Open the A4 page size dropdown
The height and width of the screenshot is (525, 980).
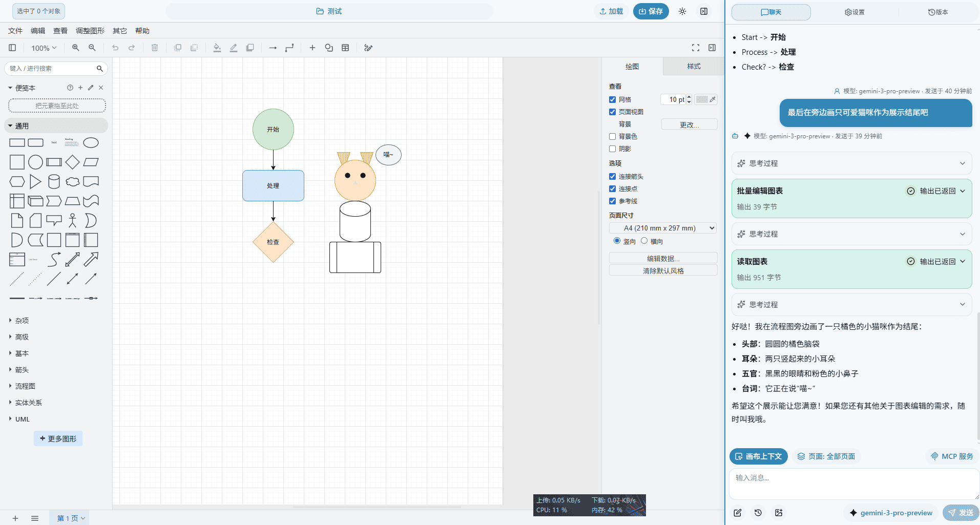[x=662, y=228]
